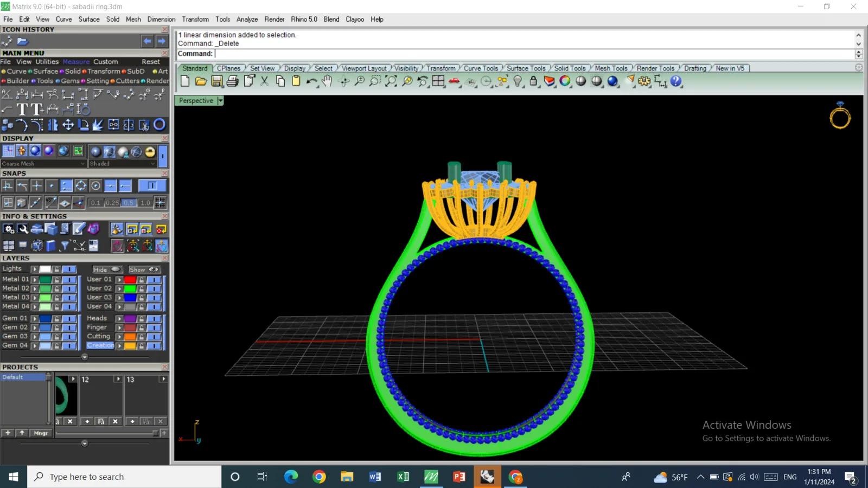Click the folder icon in Icon History

22,41
